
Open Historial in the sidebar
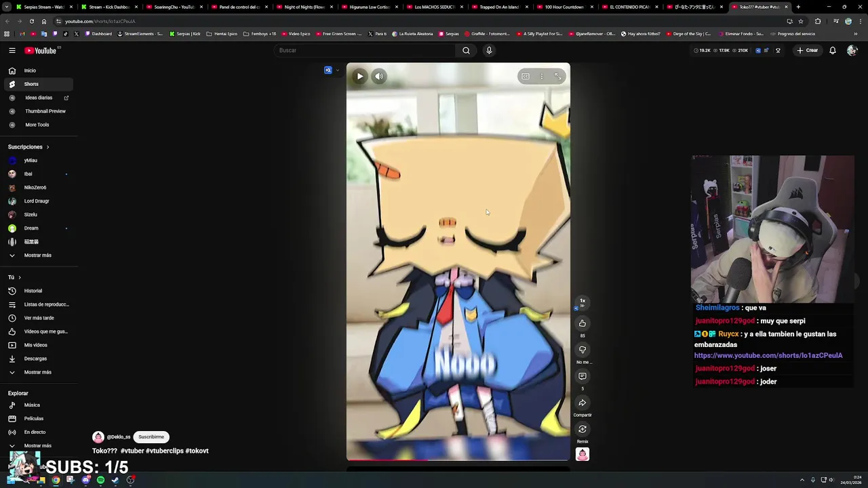pyautogui.click(x=37, y=291)
